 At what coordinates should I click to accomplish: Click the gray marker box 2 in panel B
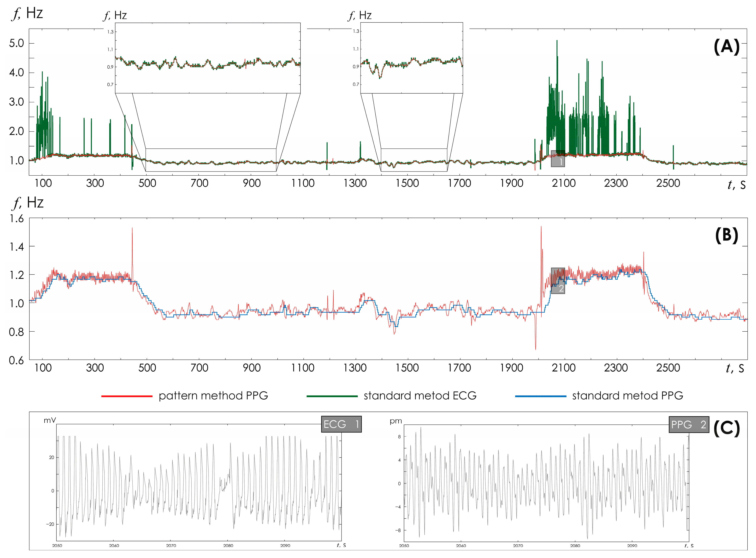pyautogui.click(x=558, y=281)
